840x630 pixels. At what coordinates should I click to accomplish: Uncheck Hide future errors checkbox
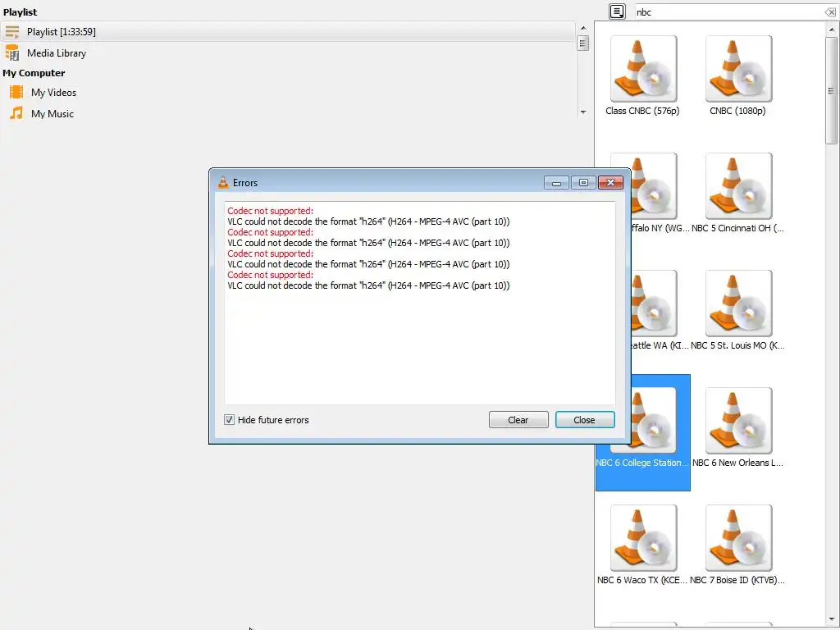click(230, 420)
